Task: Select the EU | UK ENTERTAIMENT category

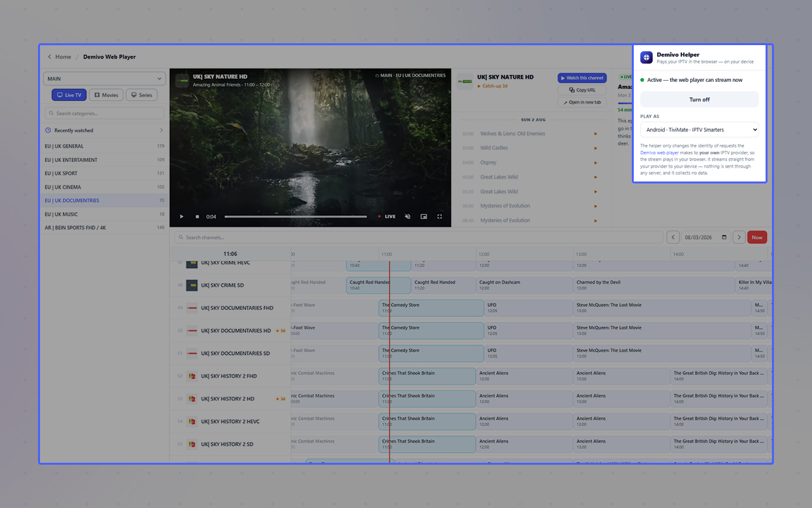Action: [x=105, y=160]
